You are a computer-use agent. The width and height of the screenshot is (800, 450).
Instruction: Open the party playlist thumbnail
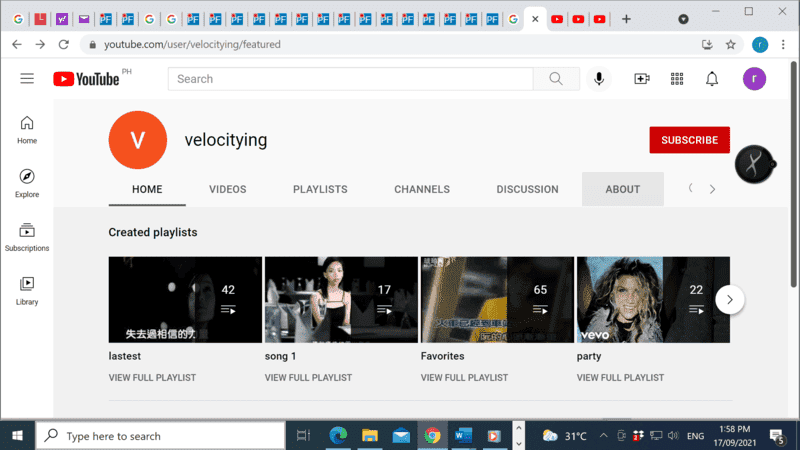tap(653, 299)
